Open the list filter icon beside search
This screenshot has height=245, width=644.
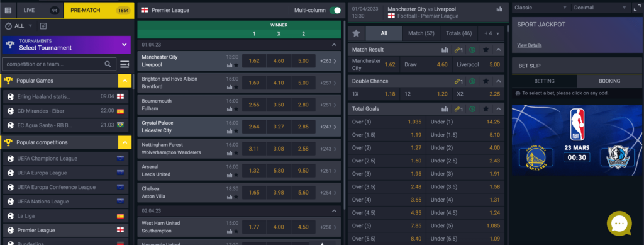click(125, 64)
